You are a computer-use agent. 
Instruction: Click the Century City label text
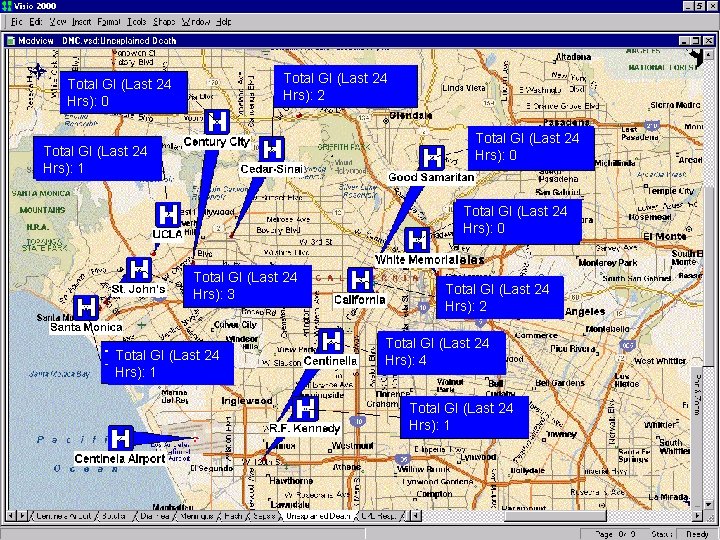click(x=216, y=142)
